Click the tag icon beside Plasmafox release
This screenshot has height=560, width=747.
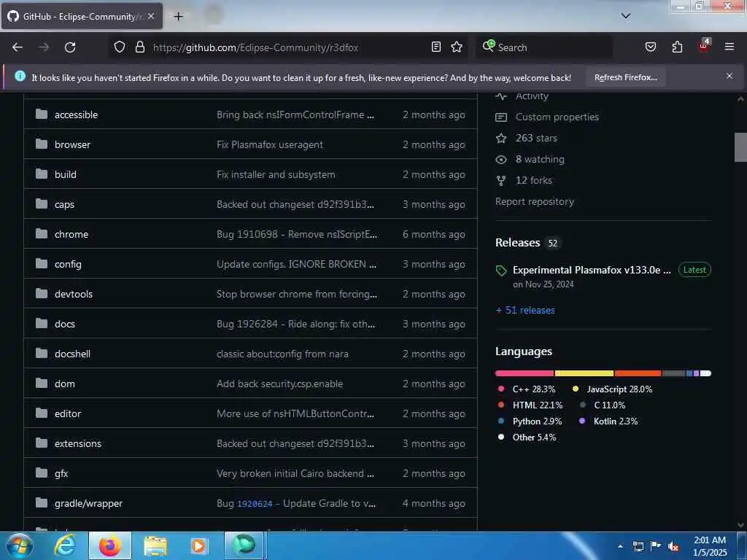tap(501, 271)
